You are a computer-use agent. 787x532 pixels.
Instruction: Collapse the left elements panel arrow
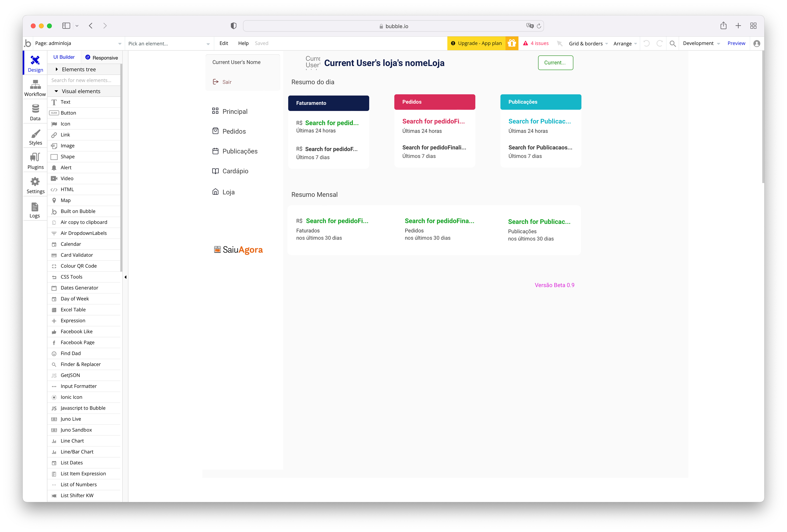coord(125,277)
